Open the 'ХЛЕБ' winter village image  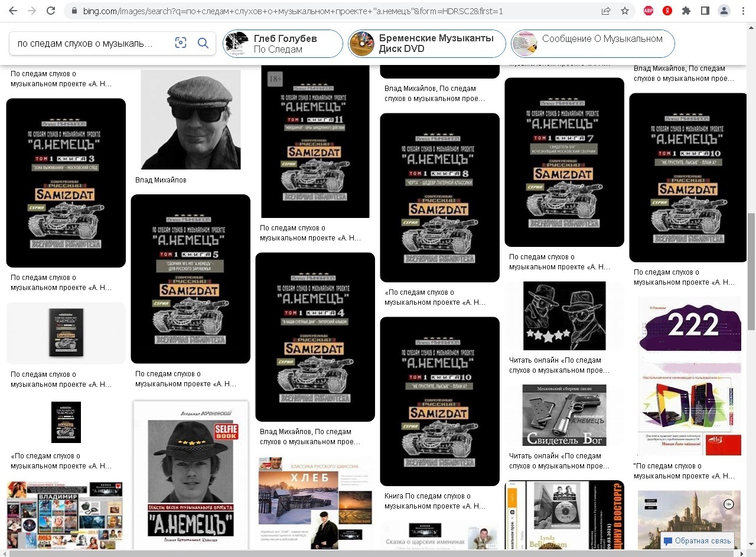[x=315, y=503]
